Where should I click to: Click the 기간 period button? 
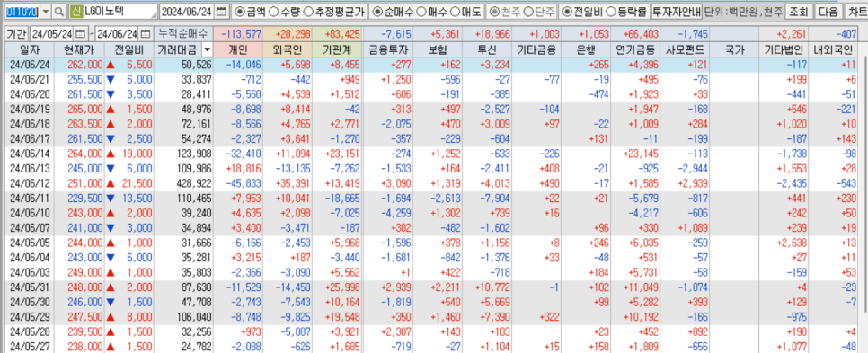pyautogui.click(x=16, y=34)
